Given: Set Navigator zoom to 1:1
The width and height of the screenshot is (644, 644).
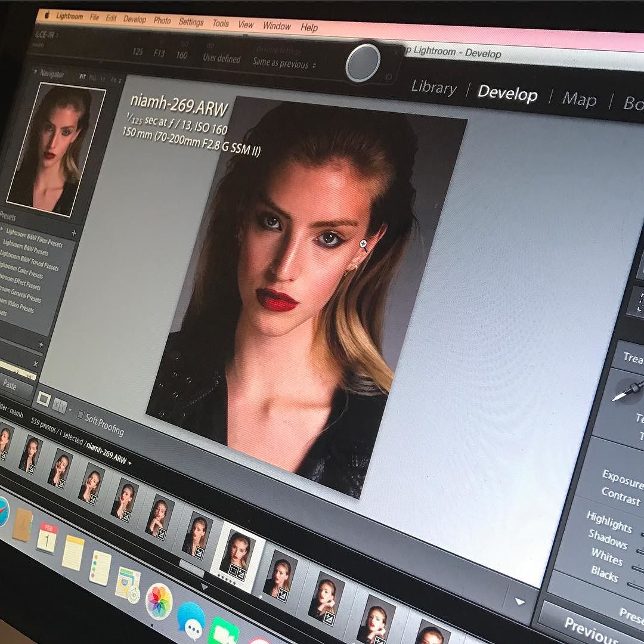Looking at the screenshot, I should click(103, 79).
